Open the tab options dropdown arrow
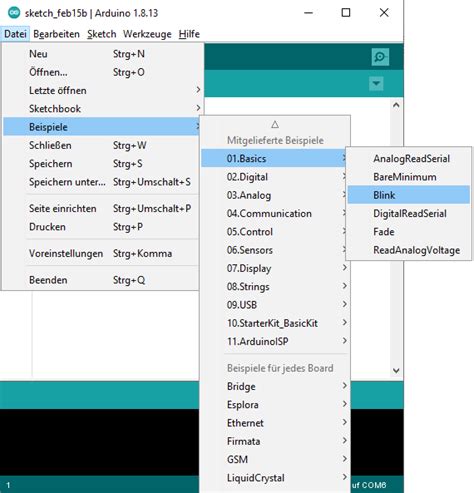 pyautogui.click(x=376, y=83)
